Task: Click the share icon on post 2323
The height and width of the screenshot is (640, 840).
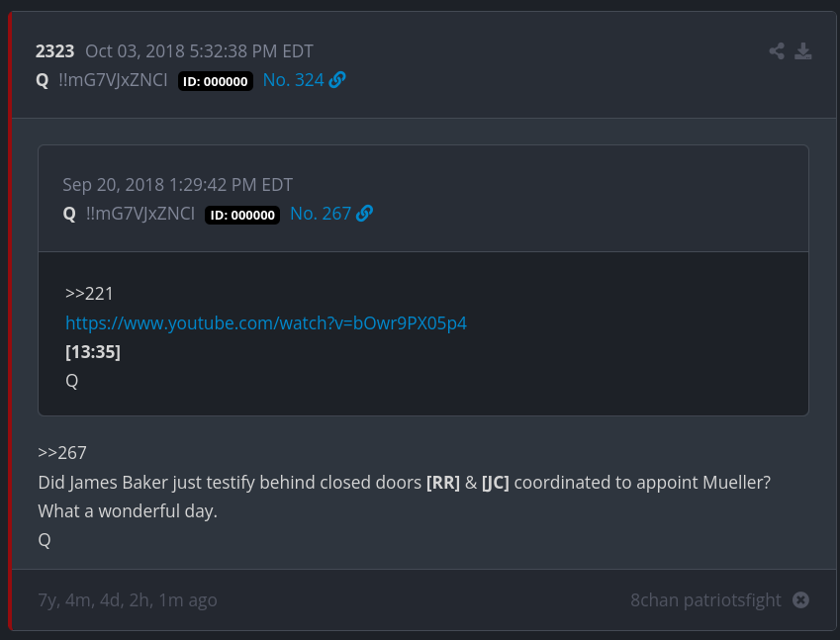Action: tap(777, 51)
